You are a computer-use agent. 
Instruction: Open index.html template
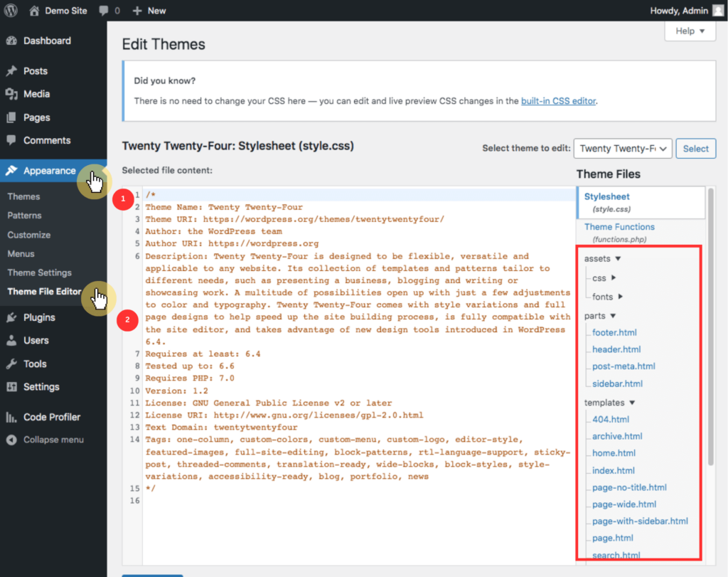click(614, 470)
